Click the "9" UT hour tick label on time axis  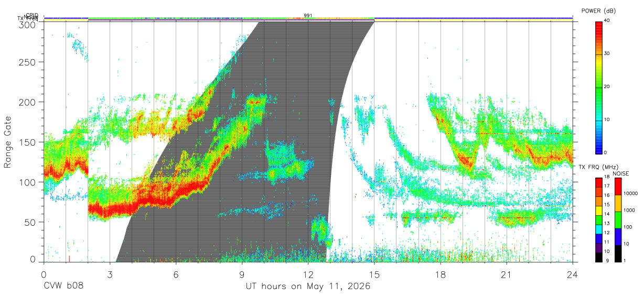(242, 274)
